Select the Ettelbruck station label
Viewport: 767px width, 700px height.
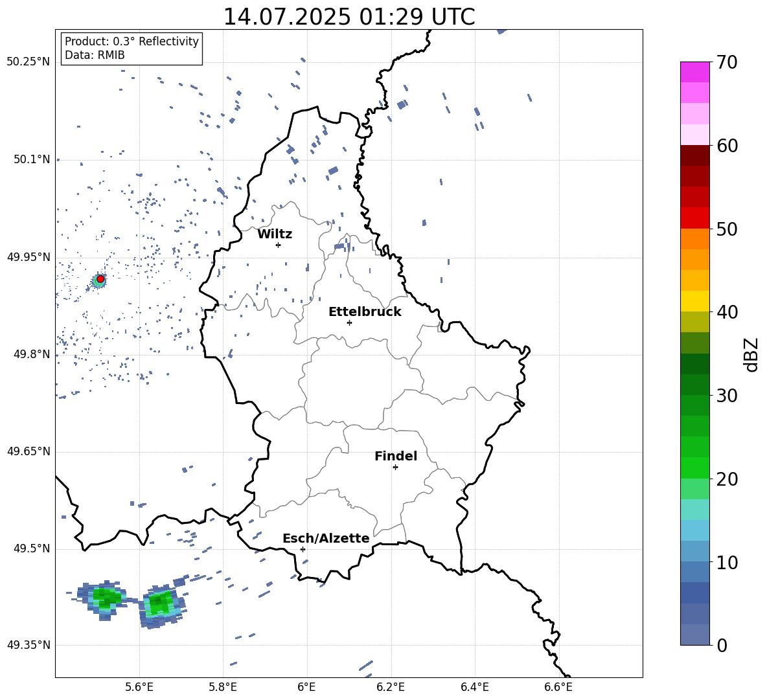[x=365, y=312]
